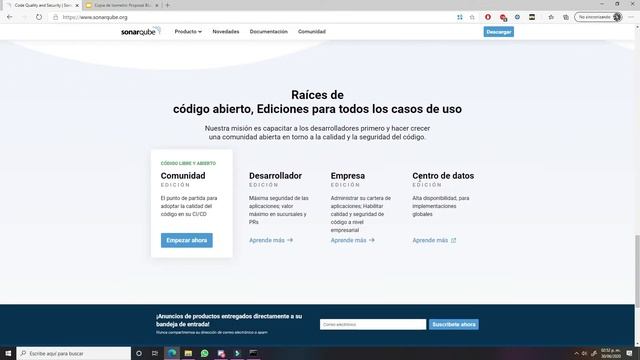Click the Descargar button

point(499,32)
